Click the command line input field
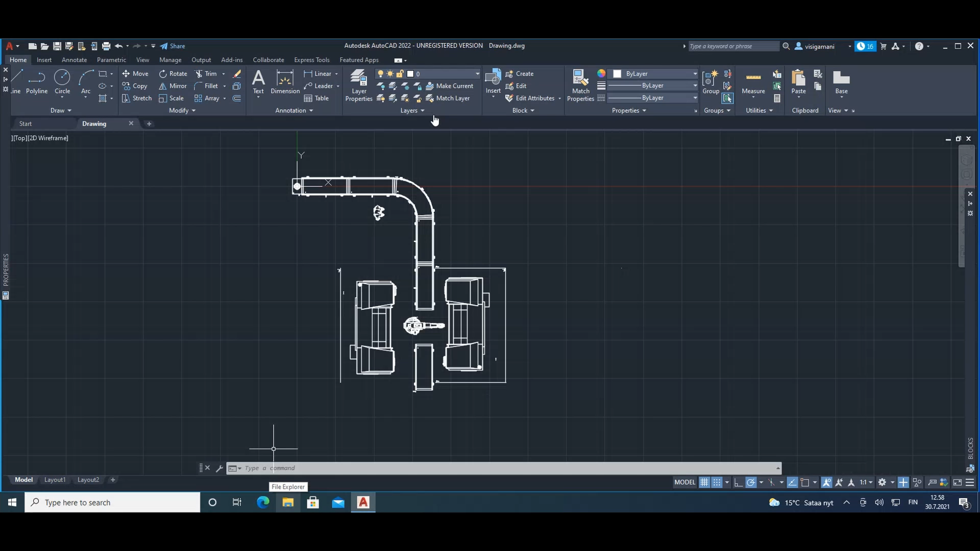 coord(508,468)
